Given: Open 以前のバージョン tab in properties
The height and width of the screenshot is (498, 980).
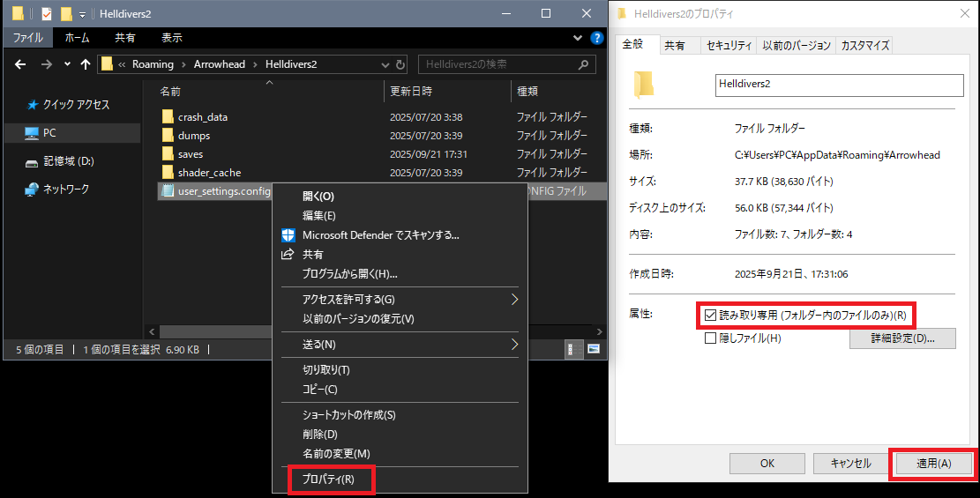Looking at the screenshot, I should (x=797, y=46).
